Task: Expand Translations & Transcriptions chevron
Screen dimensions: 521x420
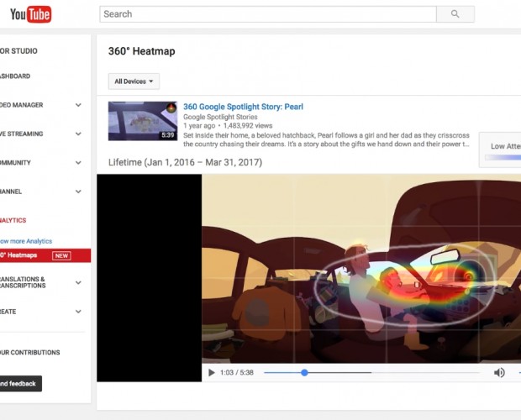Action: (x=78, y=282)
